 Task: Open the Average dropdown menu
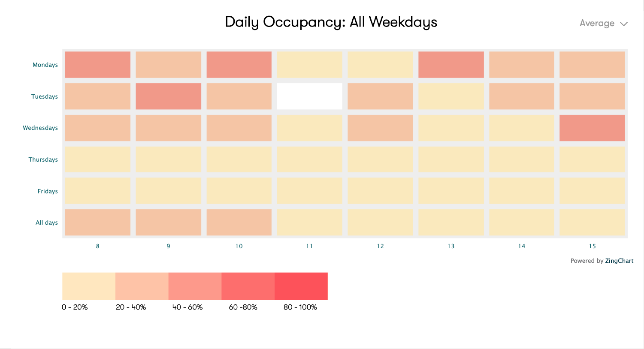click(597, 24)
